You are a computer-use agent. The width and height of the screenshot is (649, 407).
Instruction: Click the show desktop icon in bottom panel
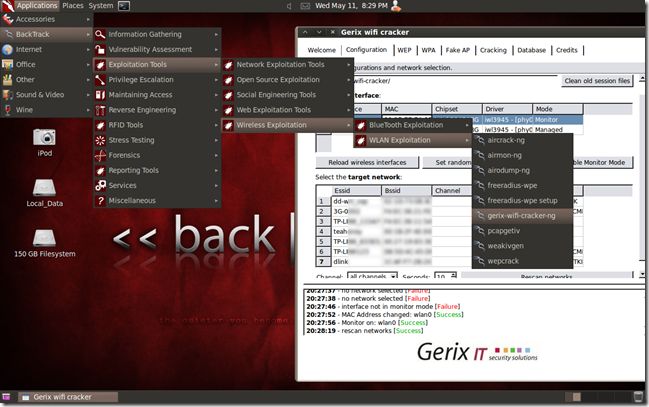coord(6,397)
